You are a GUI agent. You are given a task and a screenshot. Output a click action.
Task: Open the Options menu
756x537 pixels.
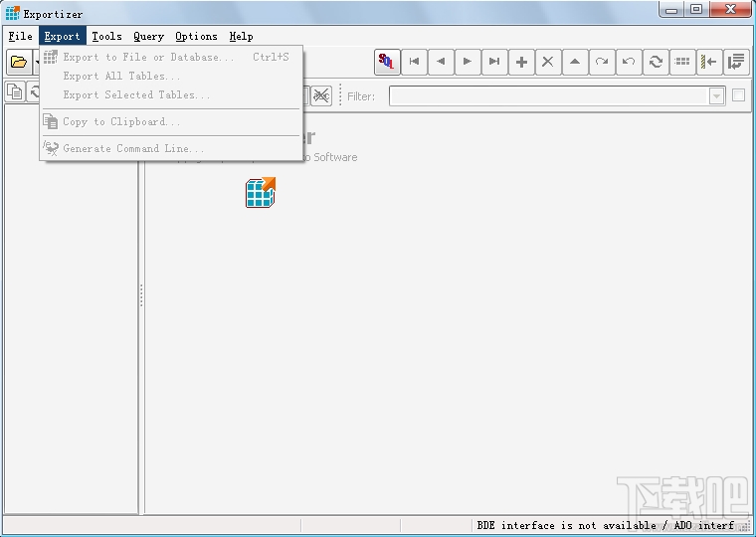click(196, 36)
